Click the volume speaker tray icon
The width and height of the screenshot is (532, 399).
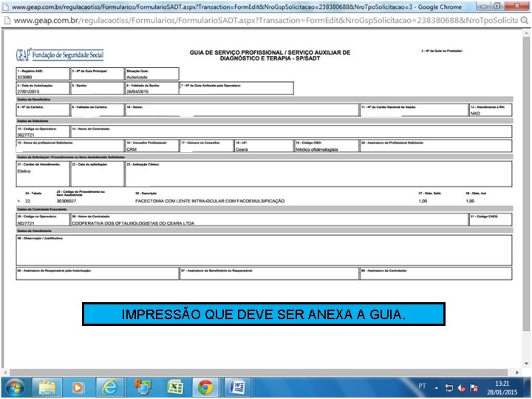pyautogui.click(x=461, y=388)
